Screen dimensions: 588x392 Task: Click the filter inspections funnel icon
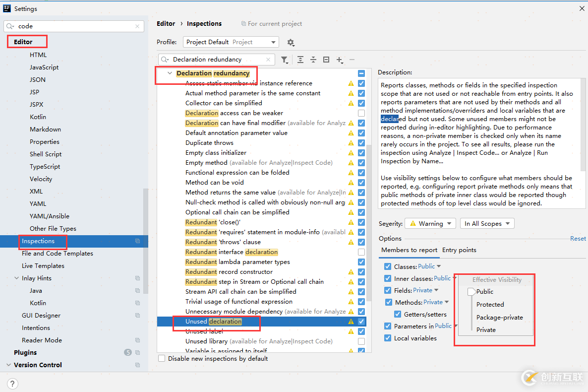tap(284, 60)
